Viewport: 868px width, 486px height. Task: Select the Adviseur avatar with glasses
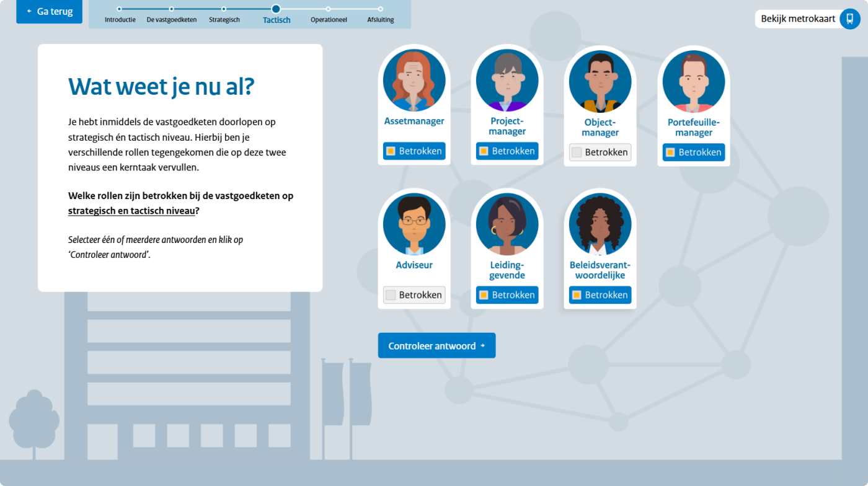tap(414, 224)
